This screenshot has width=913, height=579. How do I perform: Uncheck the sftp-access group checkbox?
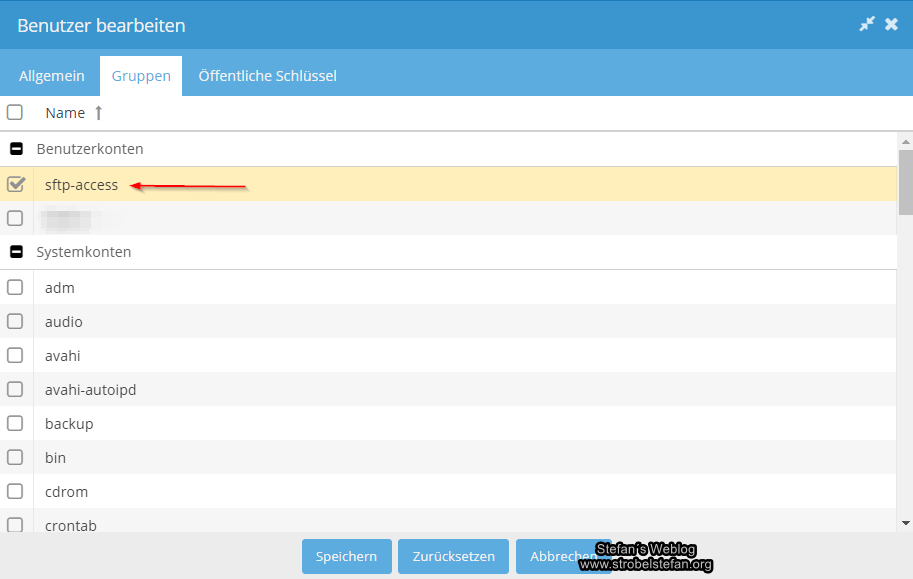16,184
